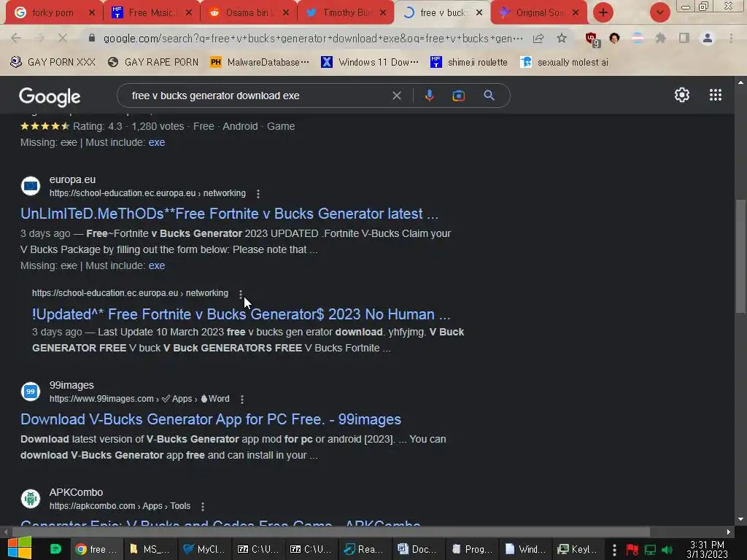Close the Original So tab

pyautogui.click(x=576, y=12)
